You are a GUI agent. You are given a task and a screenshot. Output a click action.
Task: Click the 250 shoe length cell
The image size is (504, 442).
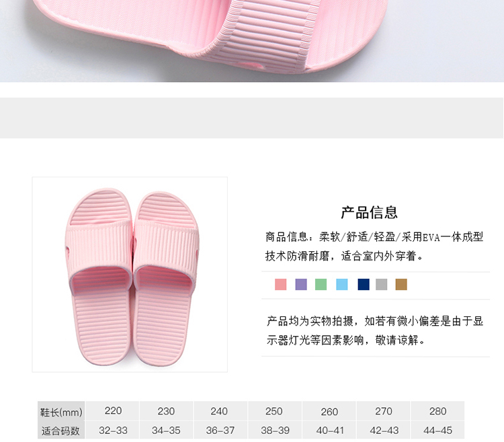[x=274, y=411]
